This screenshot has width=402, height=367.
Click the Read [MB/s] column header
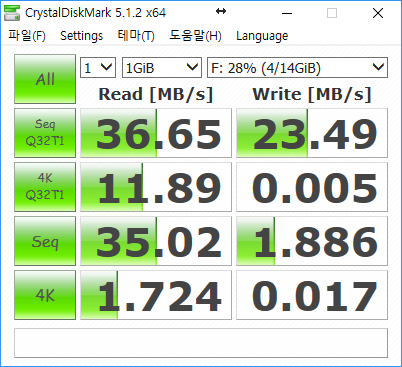pos(156,94)
